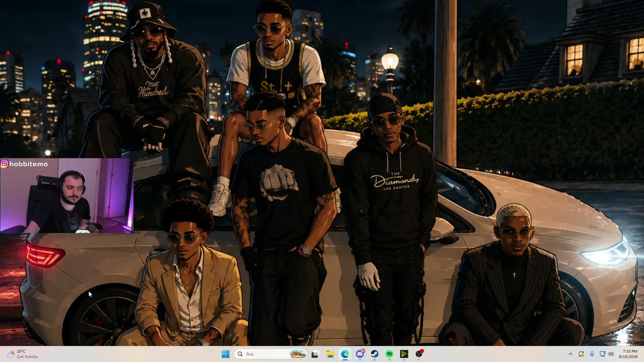Open File Explorer from the taskbar
Image resolution: width=644 pixels, height=362 pixels.
(x=330, y=354)
